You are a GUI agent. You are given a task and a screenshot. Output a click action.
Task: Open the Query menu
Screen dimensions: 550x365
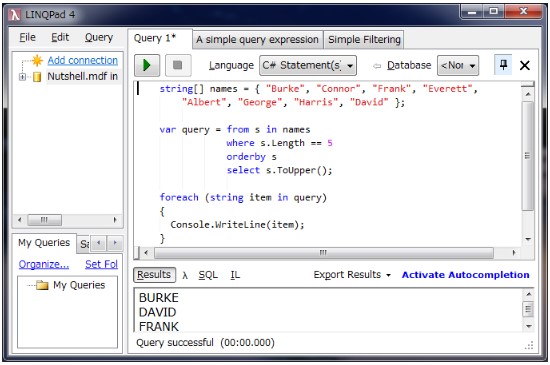[x=99, y=37]
